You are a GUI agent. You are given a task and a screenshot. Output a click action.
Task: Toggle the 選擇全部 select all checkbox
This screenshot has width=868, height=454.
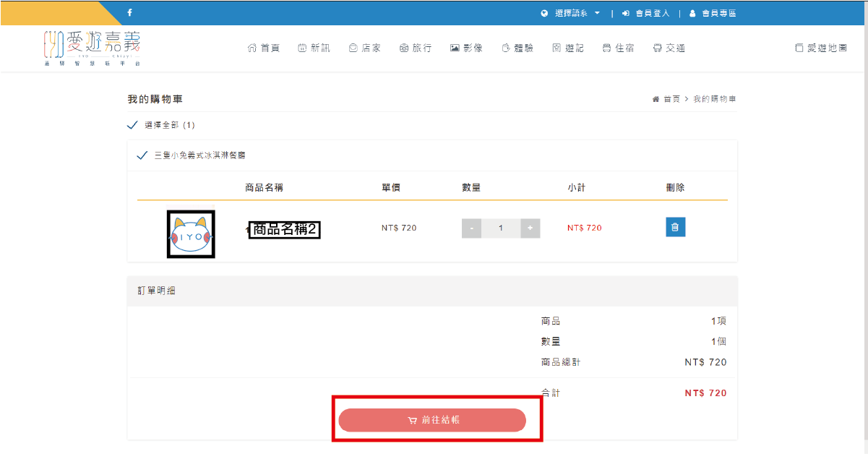point(132,125)
